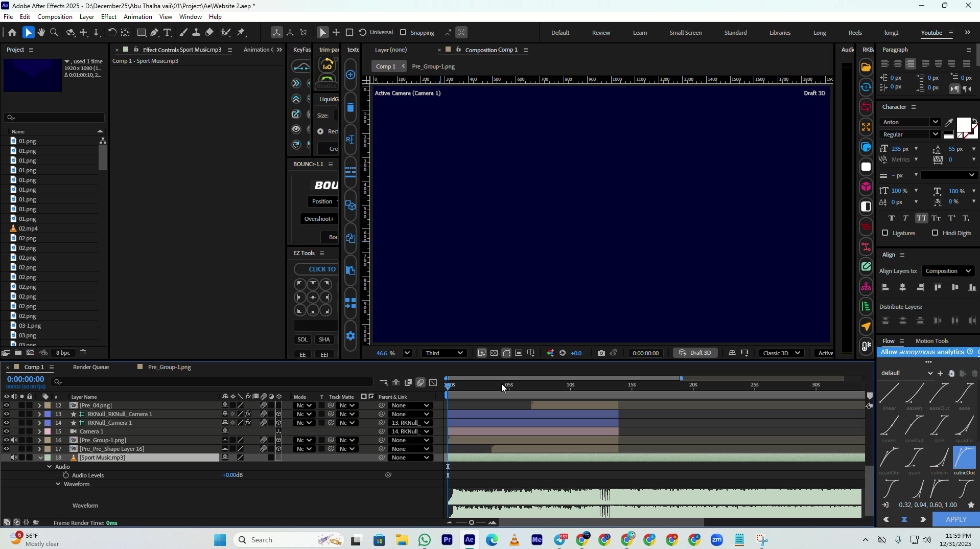Open the Animation menu
Image resolution: width=980 pixels, height=549 pixels.
click(x=138, y=17)
